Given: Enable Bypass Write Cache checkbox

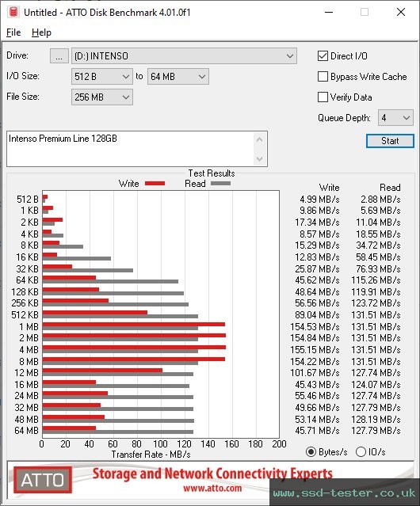Looking at the screenshot, I should coord(323,77).
